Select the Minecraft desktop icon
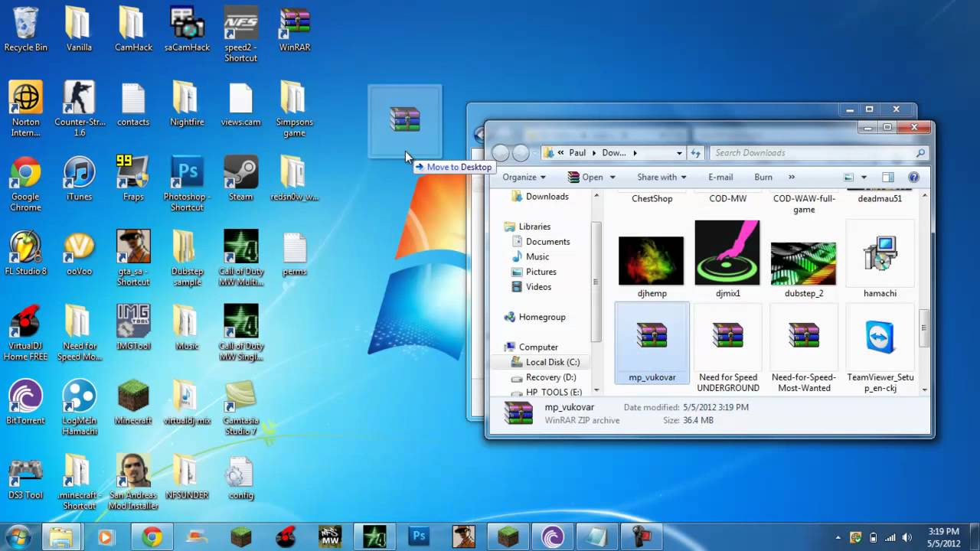980x551 pixels. (x=133, y=403)
